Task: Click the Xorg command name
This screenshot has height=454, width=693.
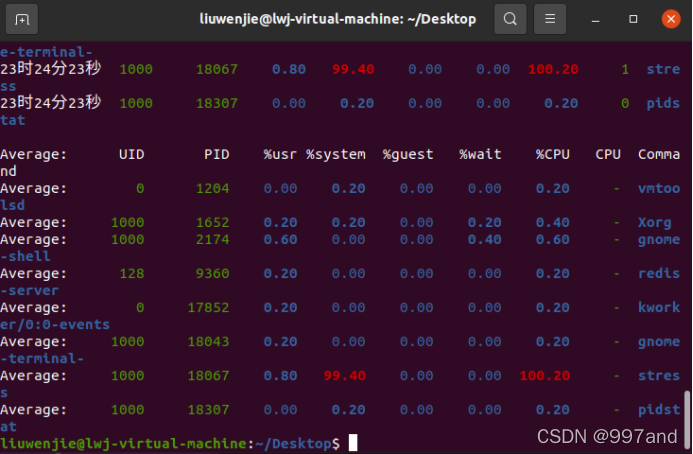Action: click(655, 222)
